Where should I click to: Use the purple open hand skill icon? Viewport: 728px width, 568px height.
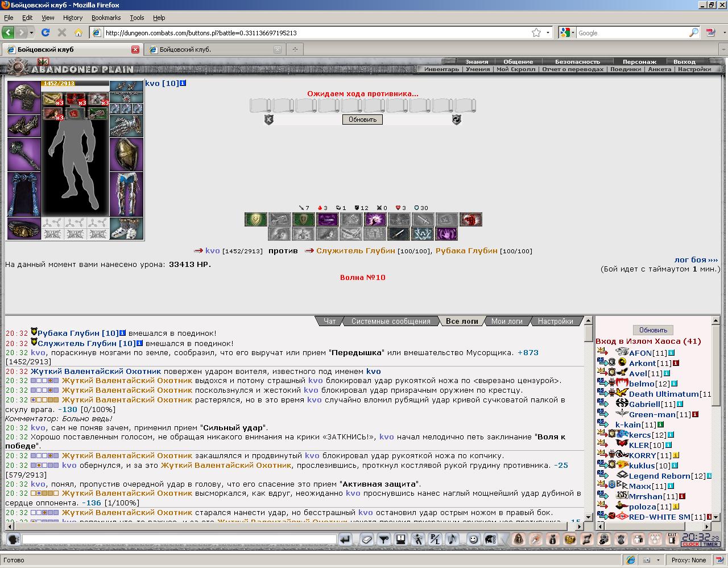tap(447, 233)
